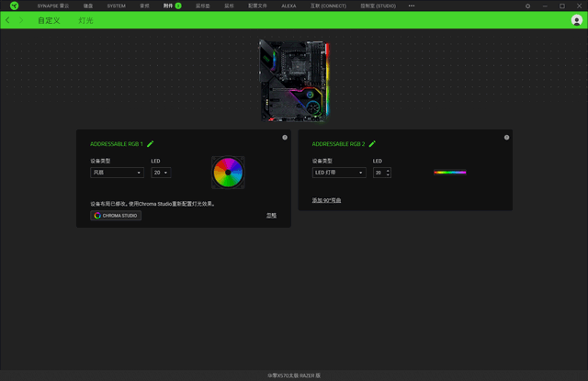588x381 pixels.
Task: Go forward with the right arrow
Action: pos(21,20)
